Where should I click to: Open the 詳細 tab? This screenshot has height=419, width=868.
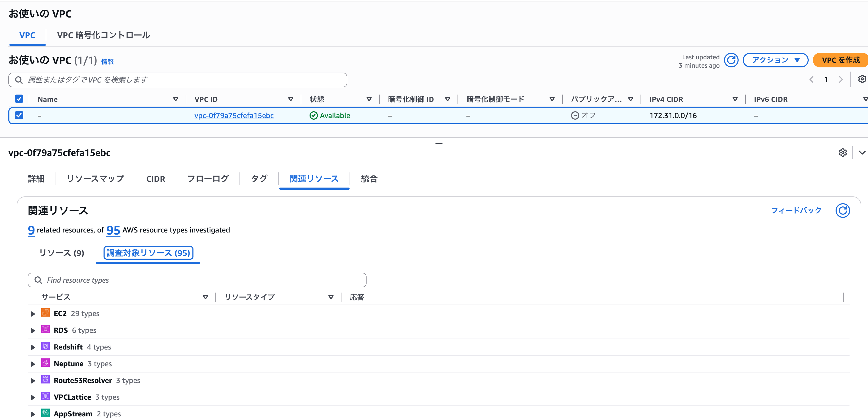click(36, 179)
